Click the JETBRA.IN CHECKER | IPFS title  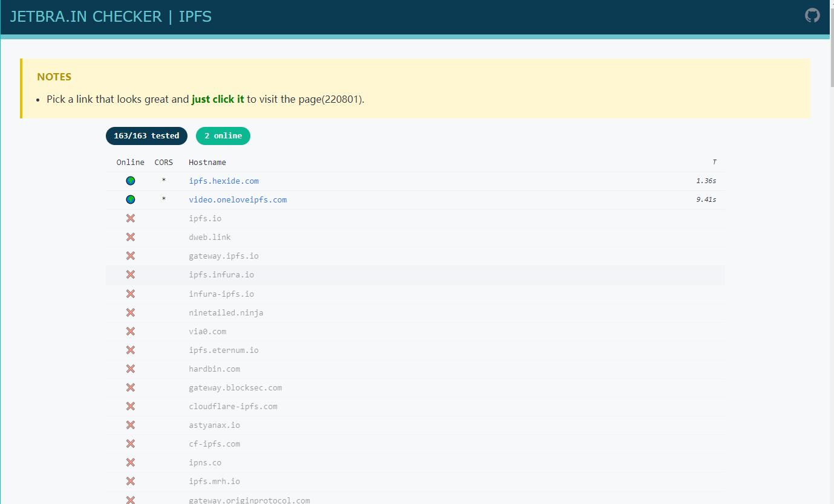(x=111, y=16)
